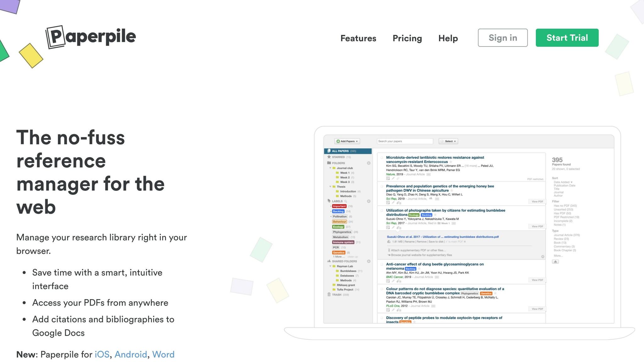Collapse the Thesis folder arrow
The image size is (644, 362).
(x=330, y=187)
